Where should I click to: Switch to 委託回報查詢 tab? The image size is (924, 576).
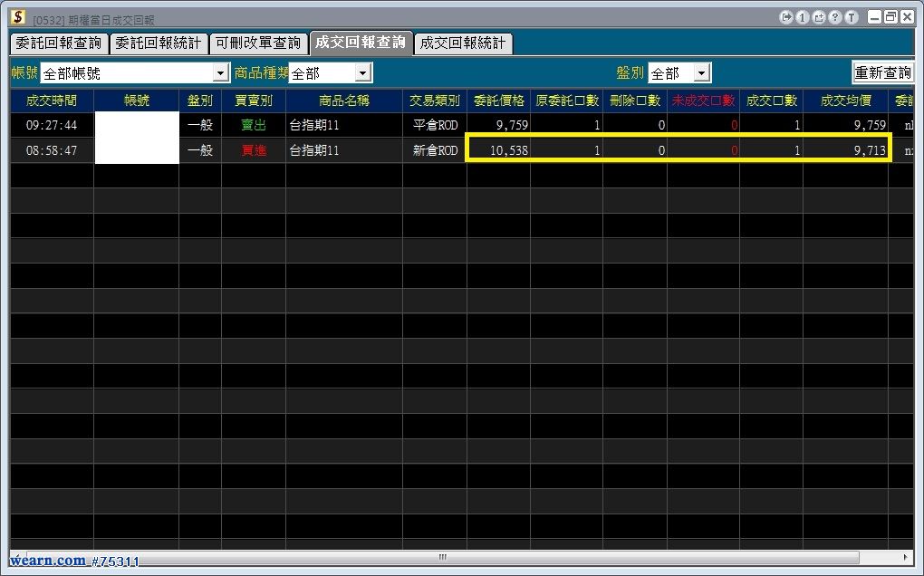coord(59,43)
